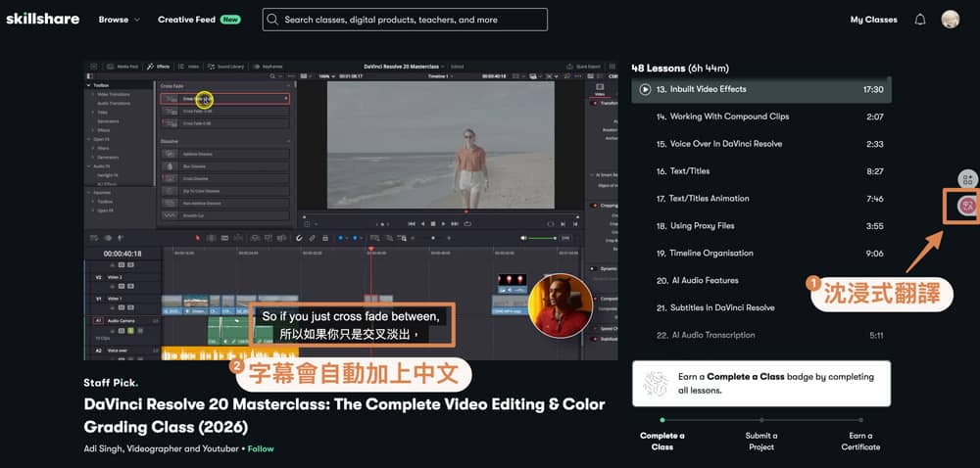Play lesson 13 with its play icon
Screen dimensions: 980x468
tap(645, 89)
